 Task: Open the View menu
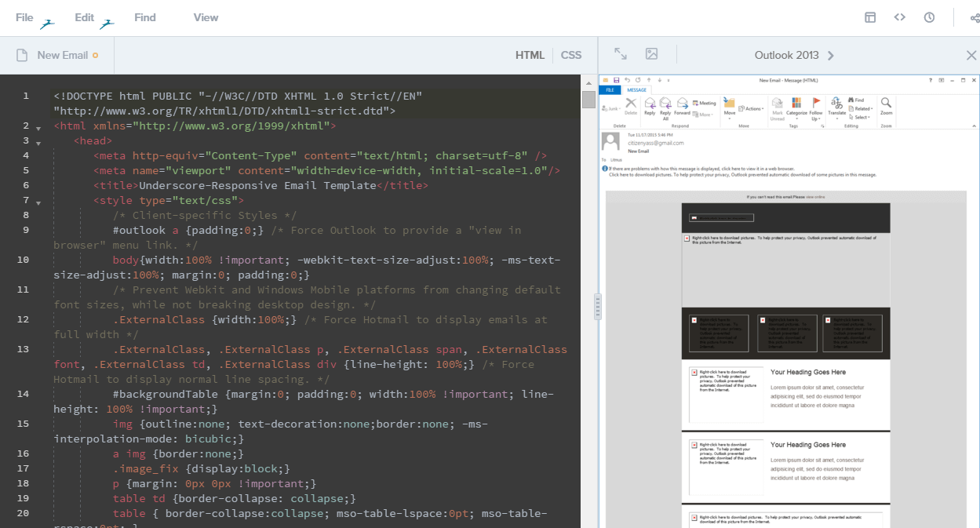tap(206, 17)
